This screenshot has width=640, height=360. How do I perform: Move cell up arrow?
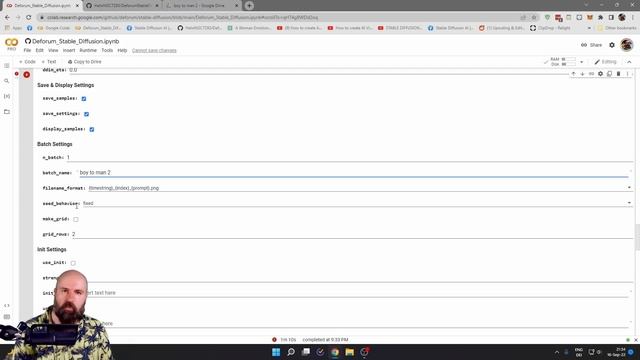tap(573, 74)
